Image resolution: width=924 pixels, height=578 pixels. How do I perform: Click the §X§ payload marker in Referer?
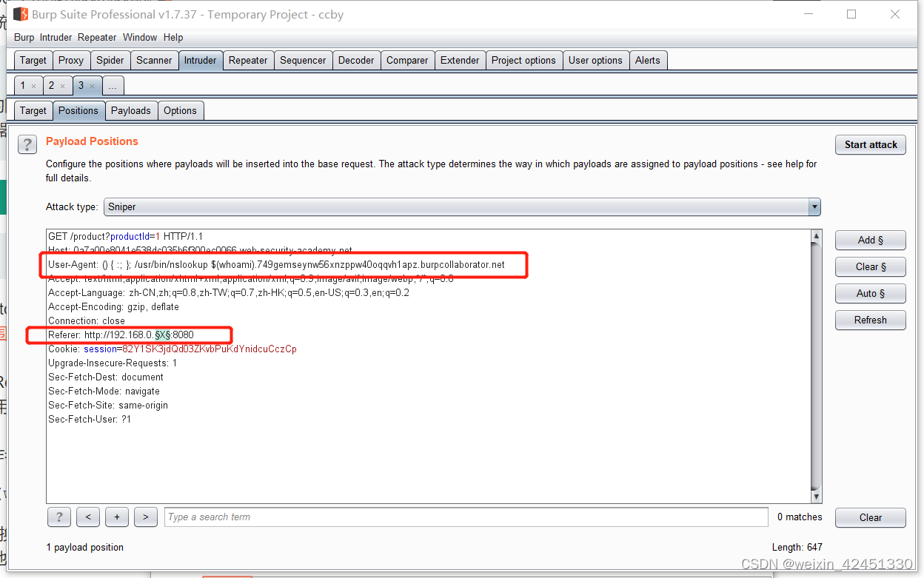[163, 335]
